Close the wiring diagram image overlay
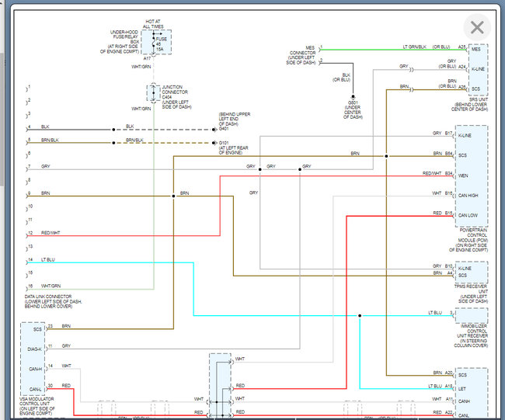505x420 pixels. point(477,27)
